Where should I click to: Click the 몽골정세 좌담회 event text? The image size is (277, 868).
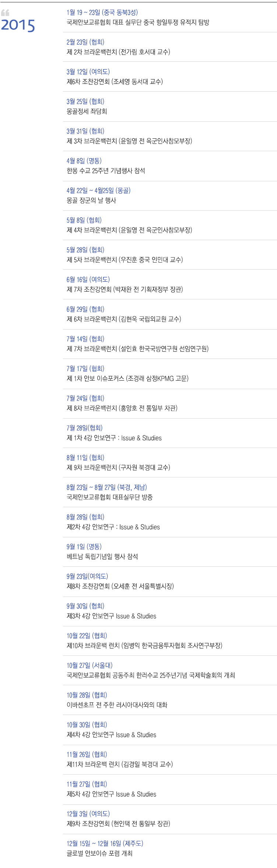[87, 111]
